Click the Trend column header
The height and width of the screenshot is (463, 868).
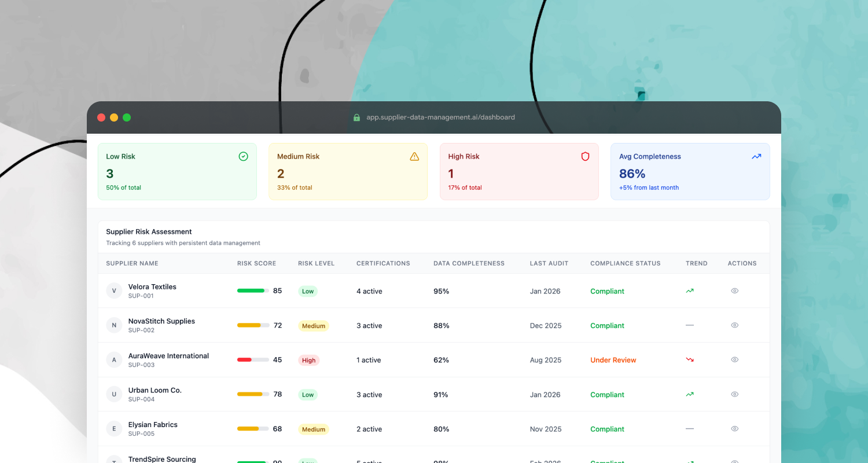click(x=697, y=263)
